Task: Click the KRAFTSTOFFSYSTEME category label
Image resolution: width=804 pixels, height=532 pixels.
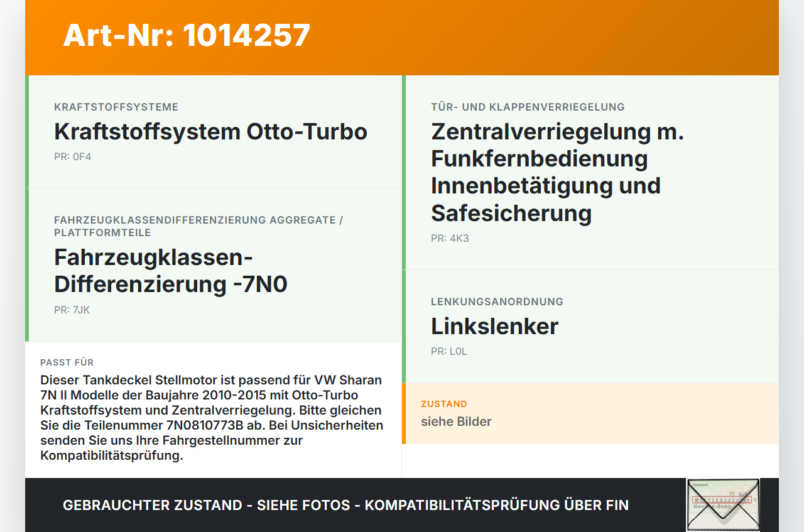Action: [116, 107]
